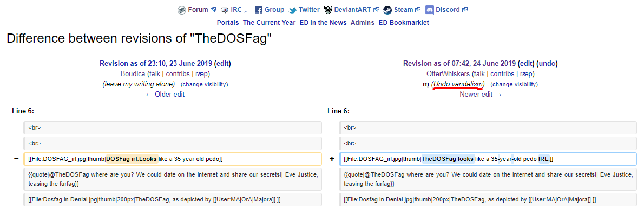Open the Discord link

[x=449, y=10]
